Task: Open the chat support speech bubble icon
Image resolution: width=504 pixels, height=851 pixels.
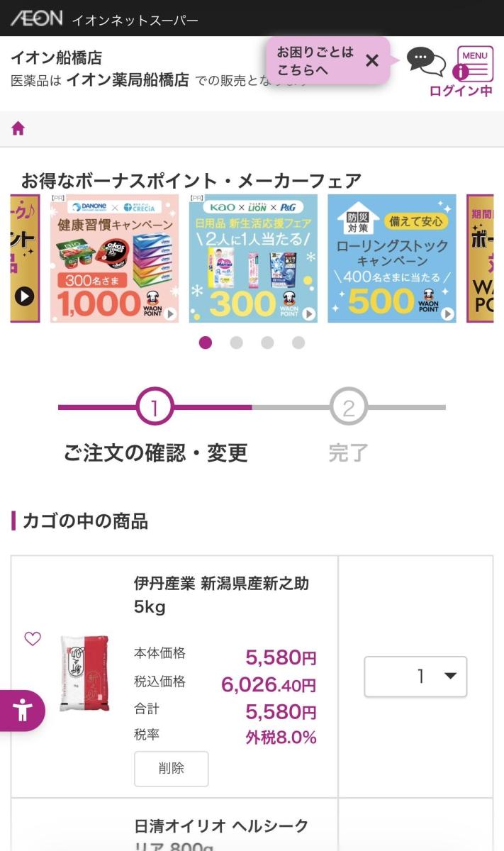Action: coord(425,62)
